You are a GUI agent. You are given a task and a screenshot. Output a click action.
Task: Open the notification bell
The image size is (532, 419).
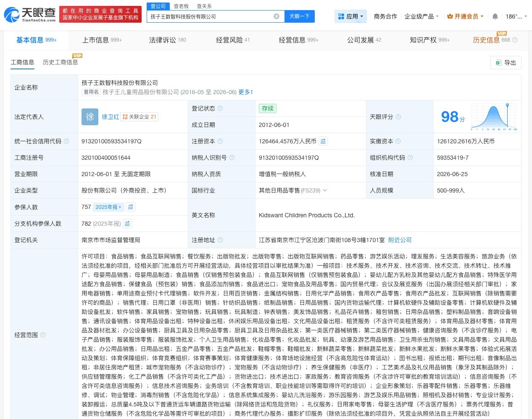tap(495, 16)
